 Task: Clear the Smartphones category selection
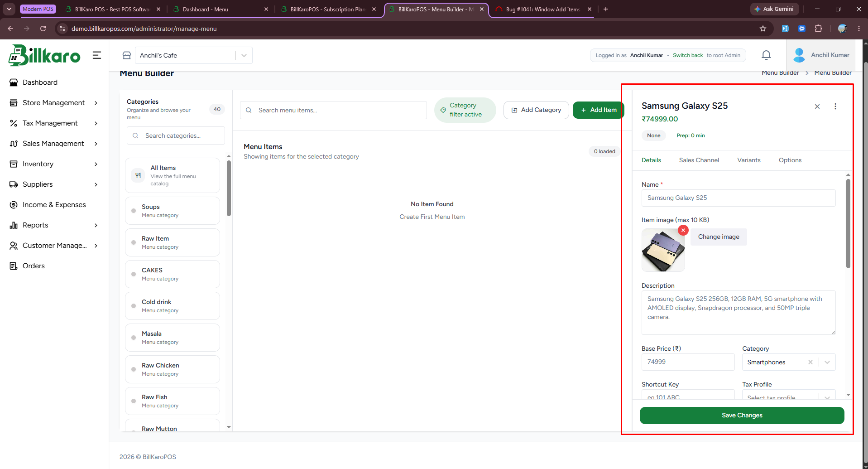pyautogui.click(x=810, y=362)
